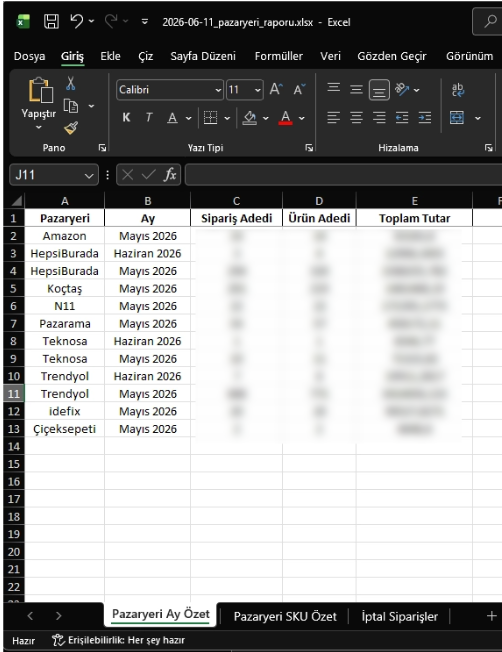Image resolution: width=502 pixels, height=652 pixels.
Task: Toggle Bold (K) formatting
Action: click(126, 118)
